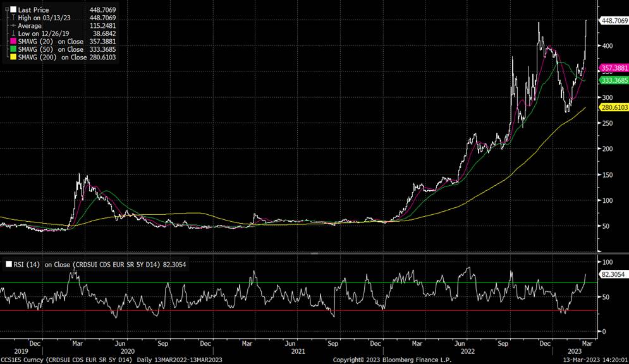
Task: Select the Average line marker icon
Action: pyautogui.click(x=13, y=26)
